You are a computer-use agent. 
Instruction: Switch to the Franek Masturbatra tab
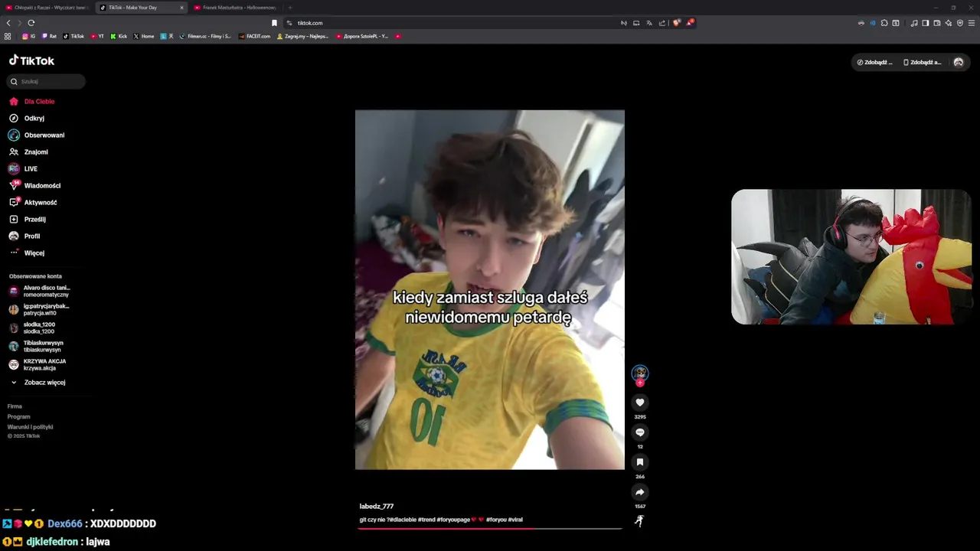coord(237,8)
